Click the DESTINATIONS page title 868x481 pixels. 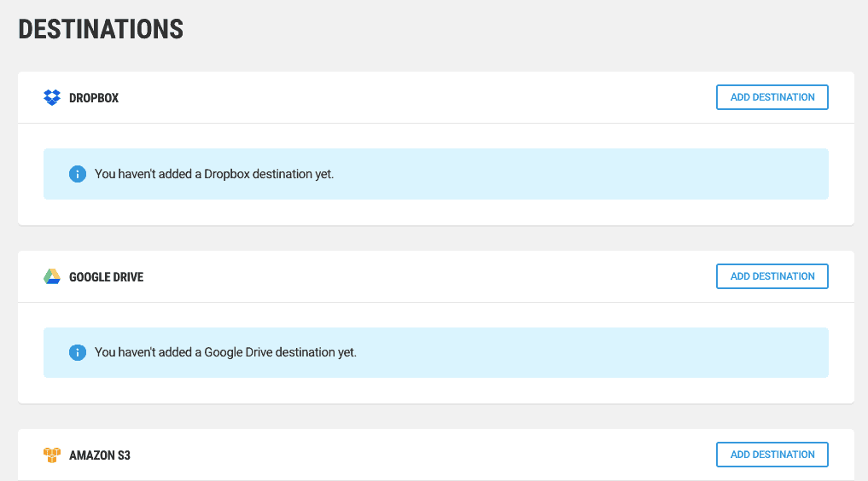pos(101,29)
